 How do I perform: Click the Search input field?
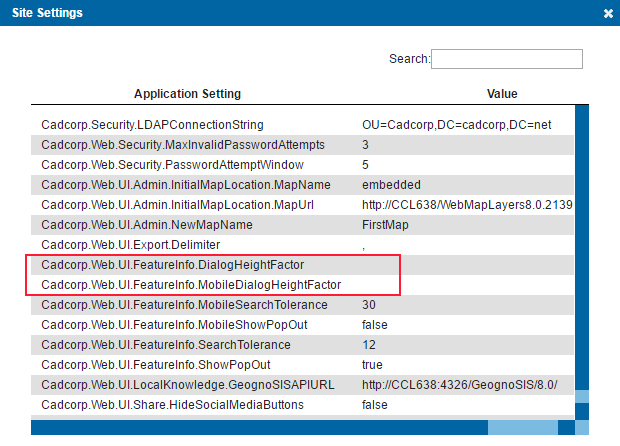click(x=506, y=59)
